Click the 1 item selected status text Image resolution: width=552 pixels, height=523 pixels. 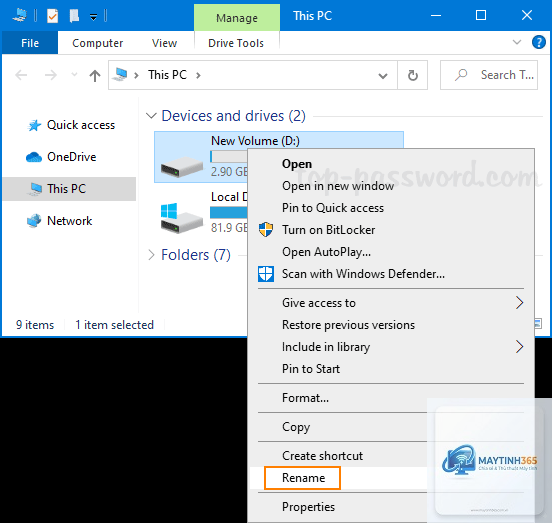tap(114, 325)
